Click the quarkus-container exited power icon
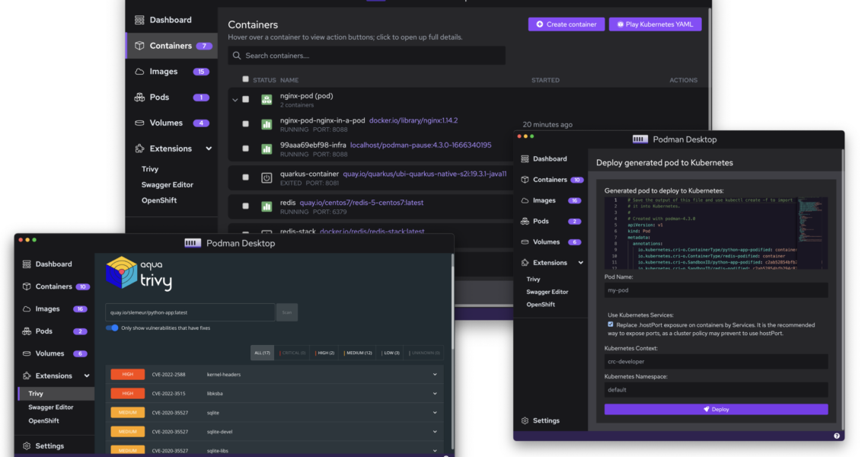Viewport: 868px width, 457px height. [x=266, y=177]
